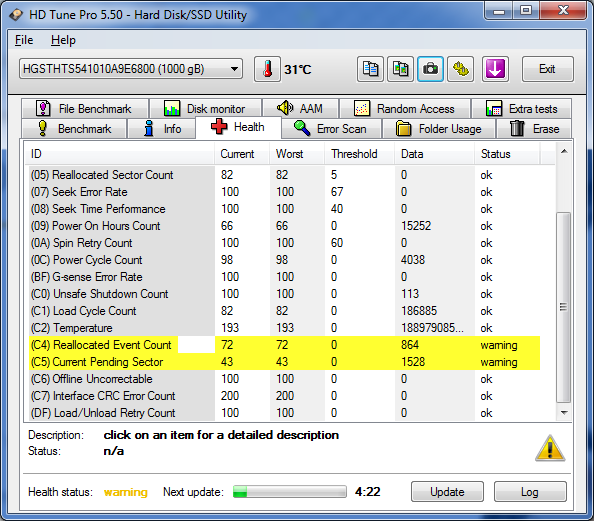Switch to the Disk monitor tab
The height and width of the screenshot is (521, 594).
(205, 109)
